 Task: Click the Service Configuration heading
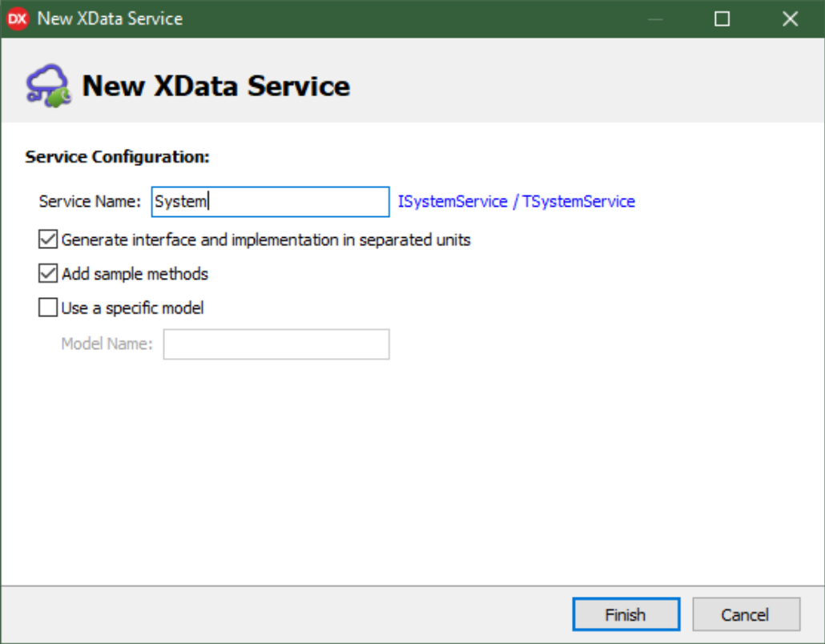(117, 157)
